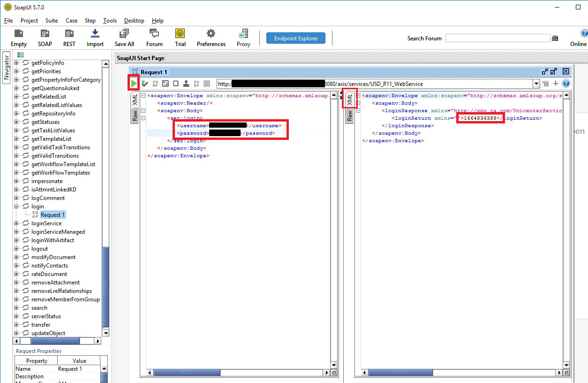Viewport: 588px width, 383px height.
Task: Select the response XML tab
Action: pos(349,99)
